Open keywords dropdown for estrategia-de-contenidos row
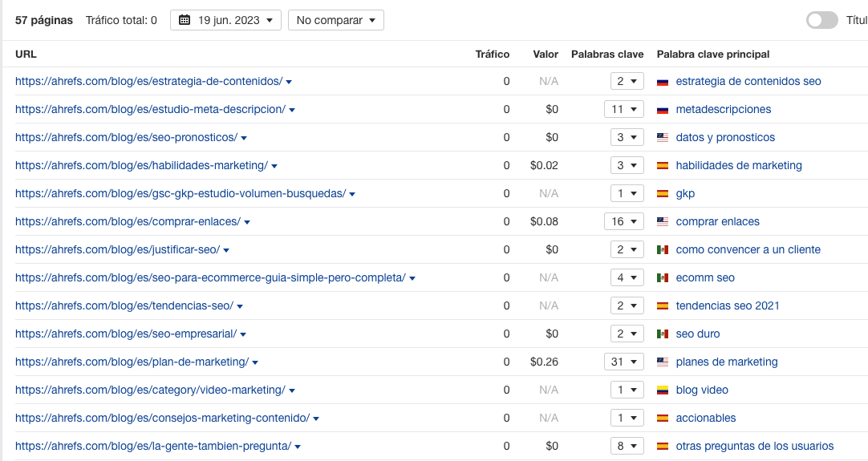This screenshot has width=868, height=461. click(627, 81)
